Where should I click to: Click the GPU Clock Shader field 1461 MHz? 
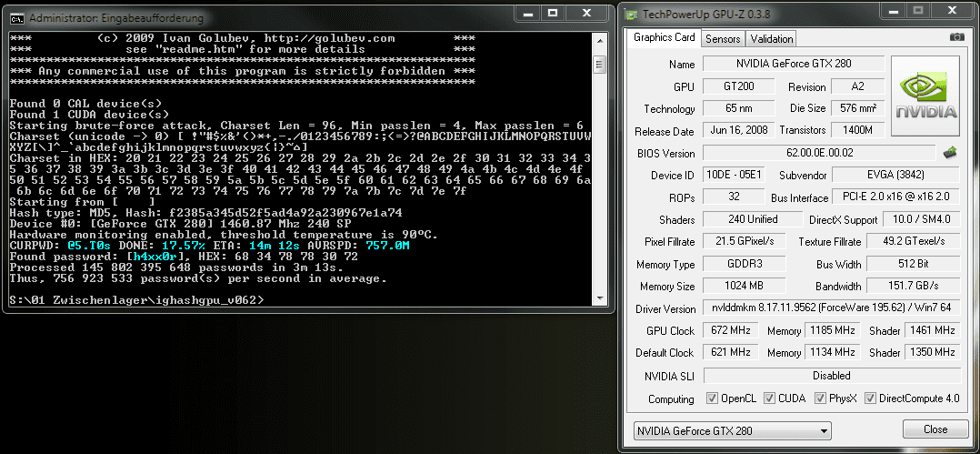point(933,330)
